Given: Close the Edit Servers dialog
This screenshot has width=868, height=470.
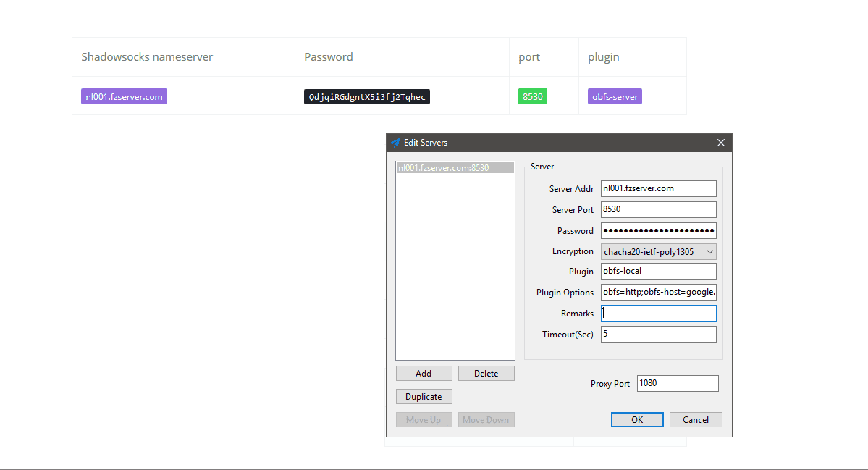Looking at the screenshot, I should [x=720, y=143].
